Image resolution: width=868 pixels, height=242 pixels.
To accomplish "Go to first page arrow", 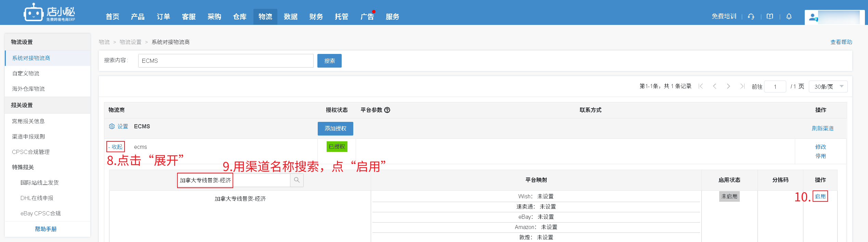I will [x=701, y=86].
